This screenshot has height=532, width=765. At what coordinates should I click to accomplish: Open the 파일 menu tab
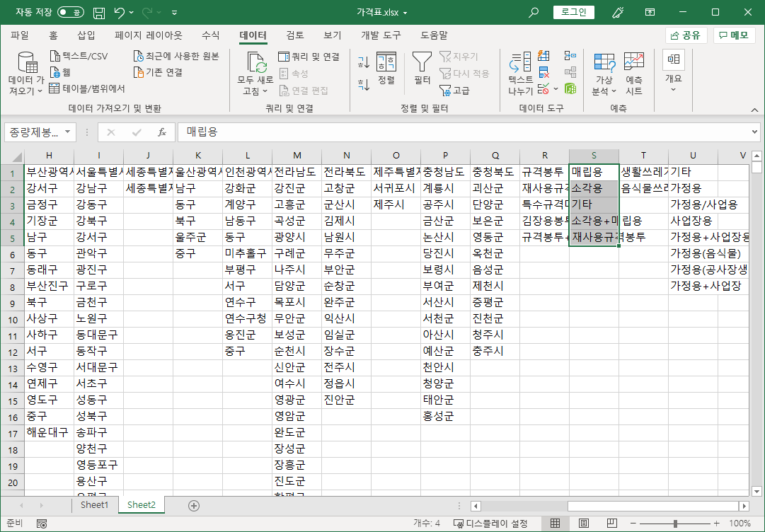click(x=20, y=35)
